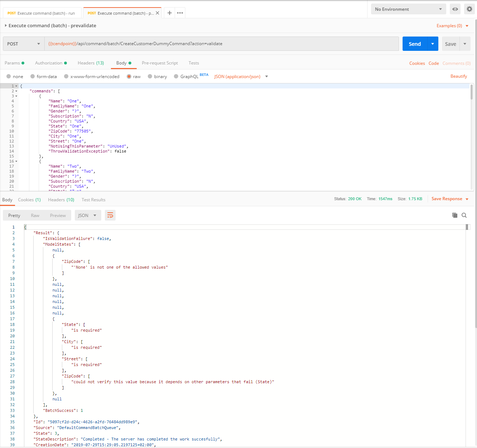Copy response body to clipboard

(x=454, y=215)
